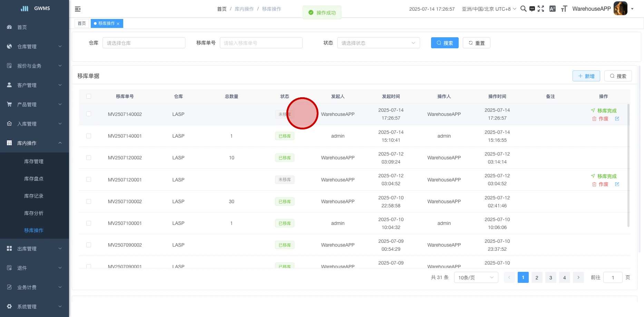The image size is (644, 317).
Task: Open the 状态 status dropdown
Action: tap(378, 43)
